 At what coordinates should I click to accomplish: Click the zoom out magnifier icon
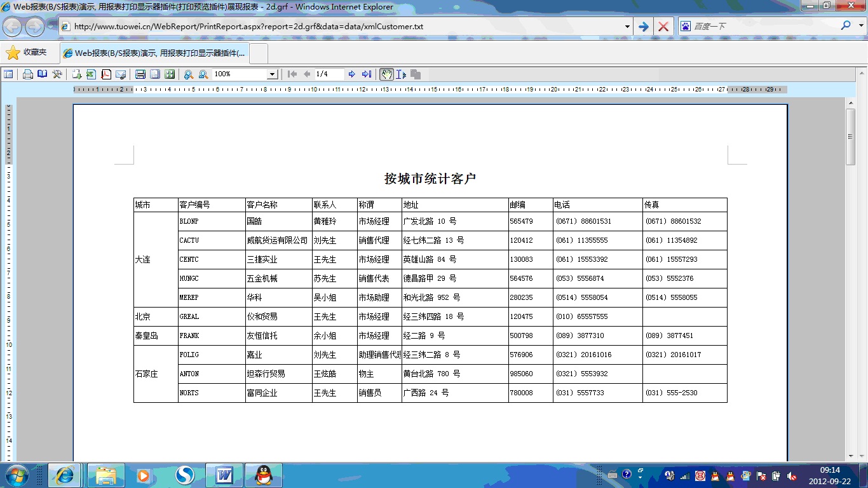click(x=203, y=74)
